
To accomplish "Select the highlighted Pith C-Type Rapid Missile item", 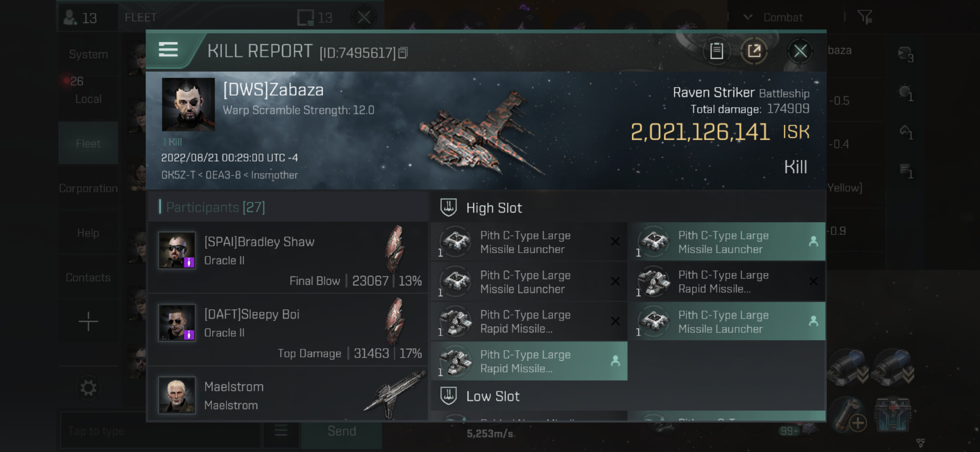I will [529, 361].
